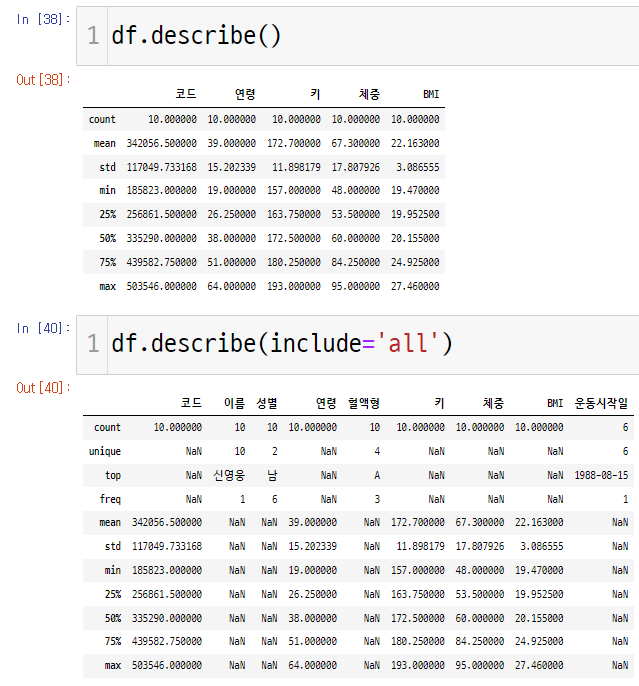Click the max row label in Out[40] table

coord(113,665)
